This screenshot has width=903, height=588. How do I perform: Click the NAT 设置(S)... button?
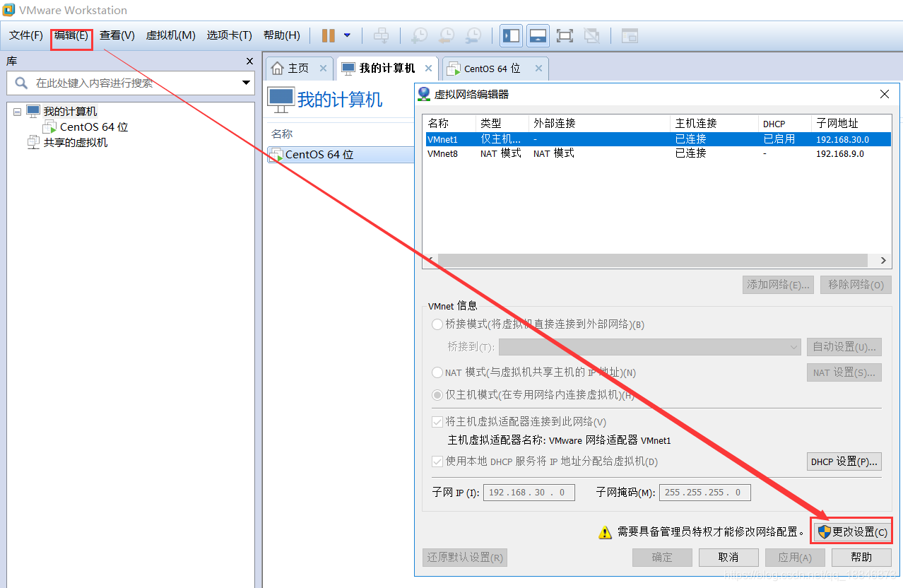[844, 372]
